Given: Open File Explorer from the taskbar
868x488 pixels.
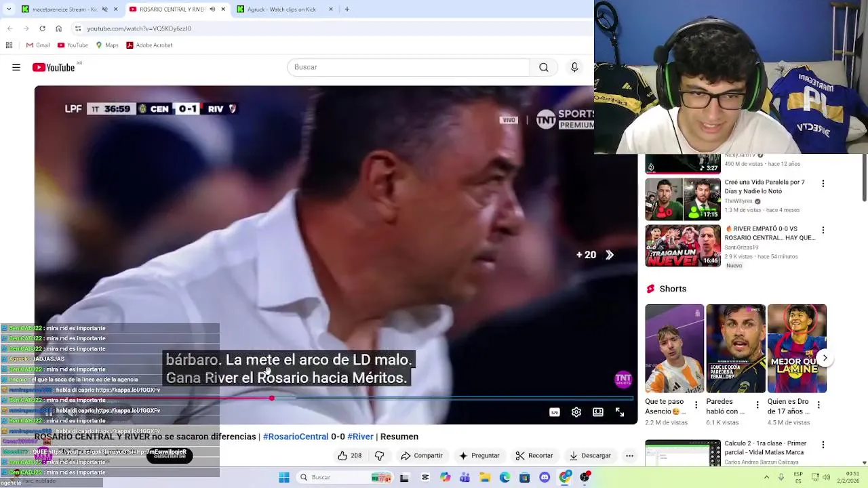Looking at the screenshot, I should [x=485, y=477].
